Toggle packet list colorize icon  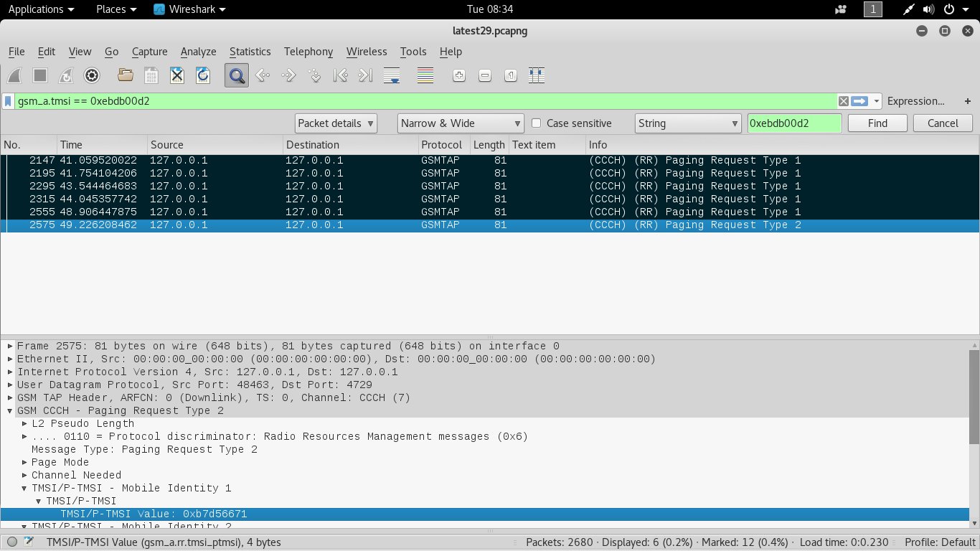point(425,75)
